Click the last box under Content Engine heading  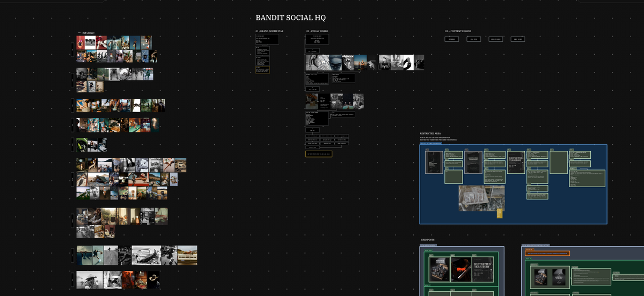[x=518, y=39]
